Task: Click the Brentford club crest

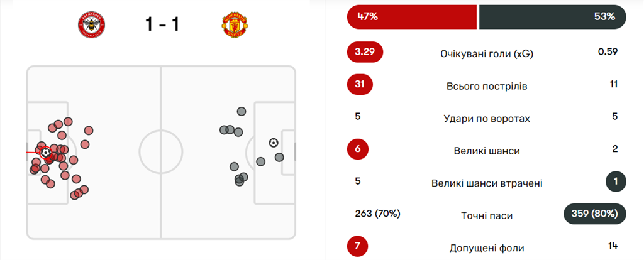Action: [x=91, y=24]
